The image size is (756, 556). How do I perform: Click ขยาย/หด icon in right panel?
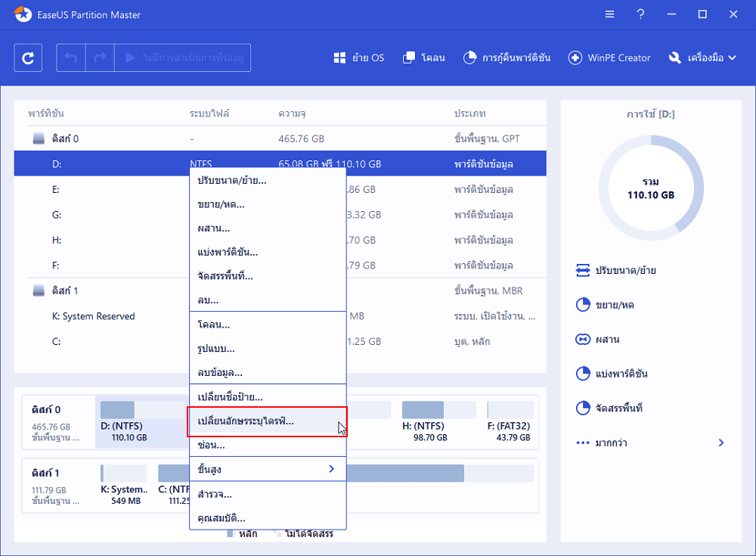coord(582,305)
